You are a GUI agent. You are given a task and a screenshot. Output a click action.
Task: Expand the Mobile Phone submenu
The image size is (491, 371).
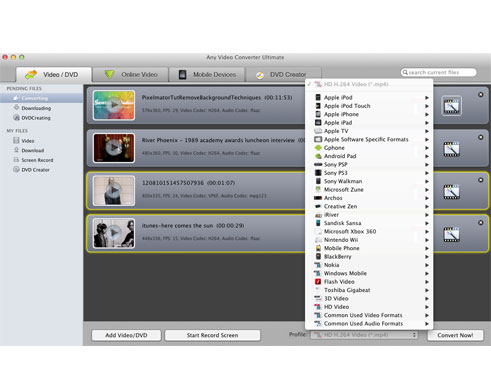click(369, 248)
